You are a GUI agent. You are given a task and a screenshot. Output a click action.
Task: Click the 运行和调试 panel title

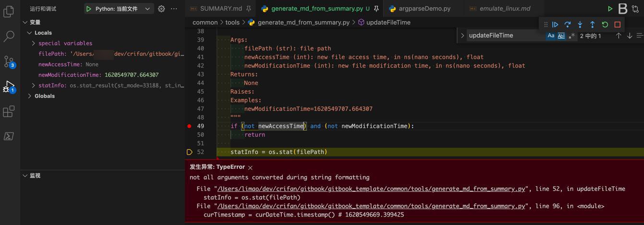pos(43,9)
